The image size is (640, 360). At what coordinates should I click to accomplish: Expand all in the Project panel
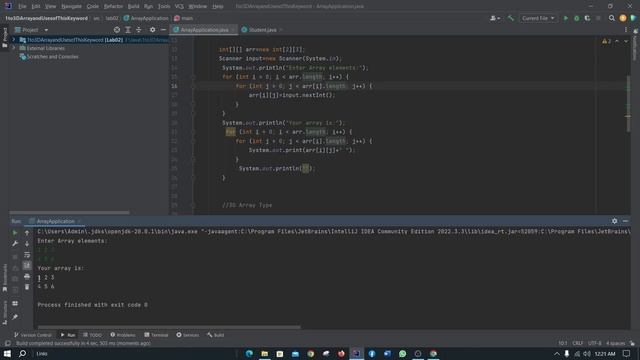[128, 30]
